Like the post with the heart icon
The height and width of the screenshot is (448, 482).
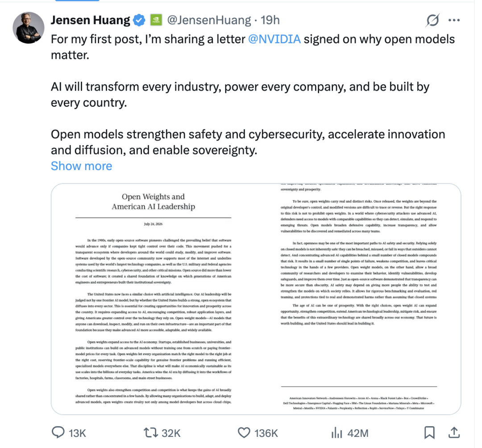tap(244, 433)
